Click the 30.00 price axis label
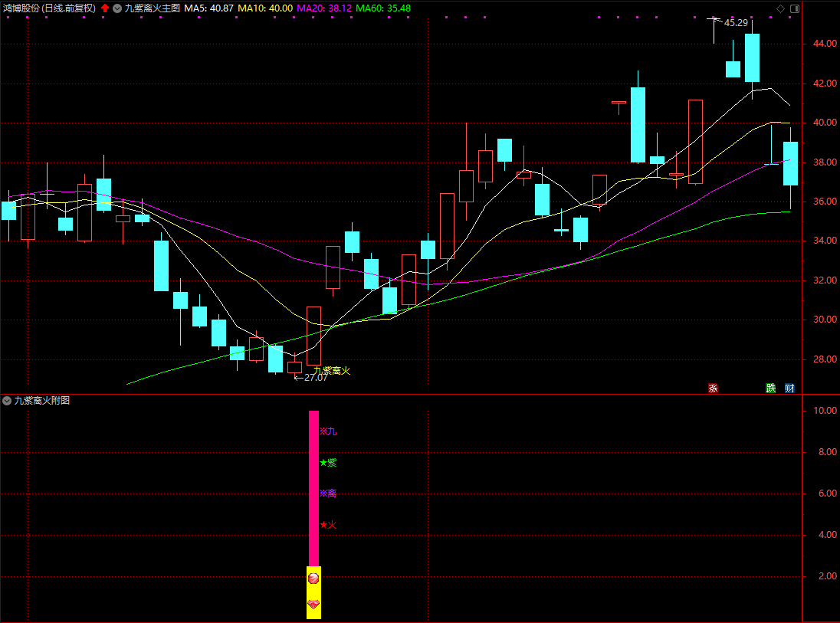The image size is (840, 623). 825,320
